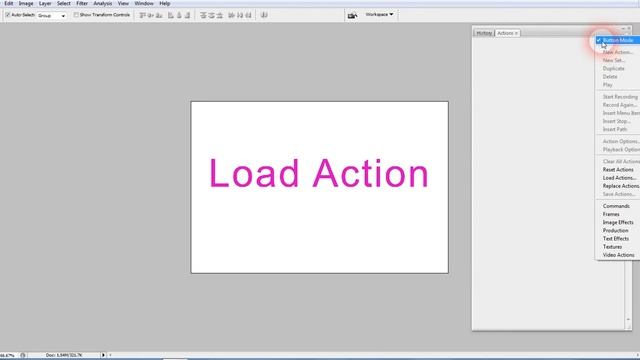Click Duplicate in the panel menu

[x=613, y=69]
